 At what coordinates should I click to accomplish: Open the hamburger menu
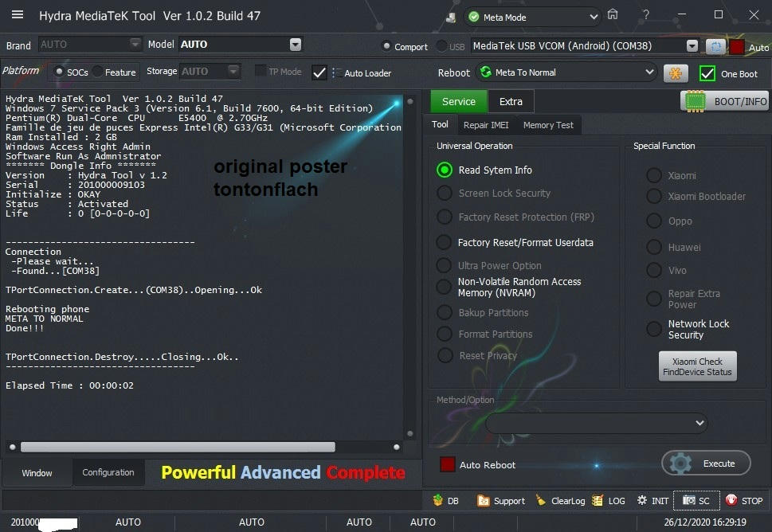click(18, 15)
